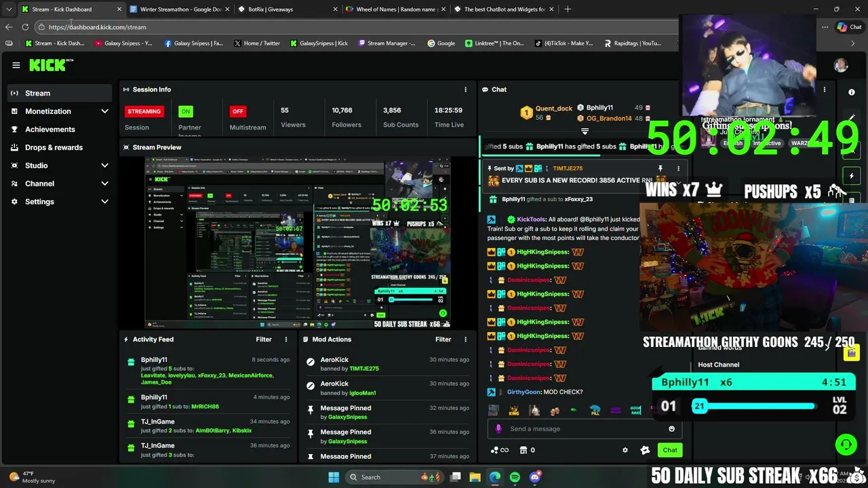This screenshot has height=488, width=868.
Task: Click the 10,766 Followers count
Action: [x=342, y=110]
